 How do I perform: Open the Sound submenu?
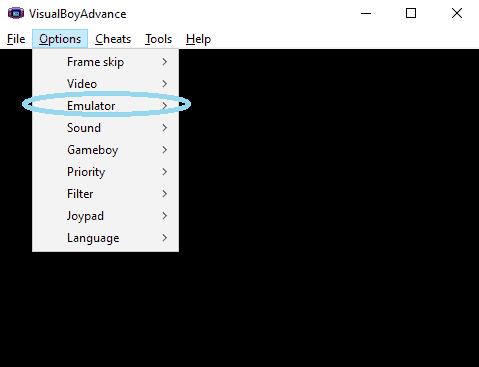click(x=105, y=128)
